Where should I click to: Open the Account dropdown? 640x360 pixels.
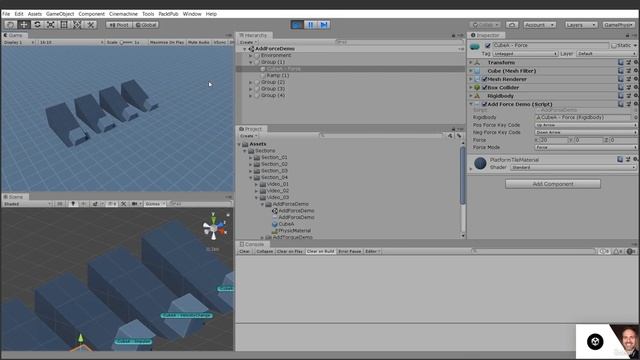[x=540, y=25]
